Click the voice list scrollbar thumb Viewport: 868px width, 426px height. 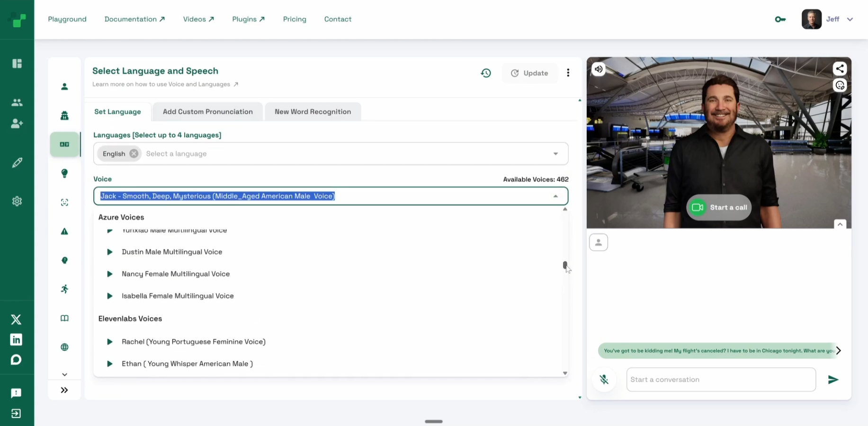coord(565,265)
